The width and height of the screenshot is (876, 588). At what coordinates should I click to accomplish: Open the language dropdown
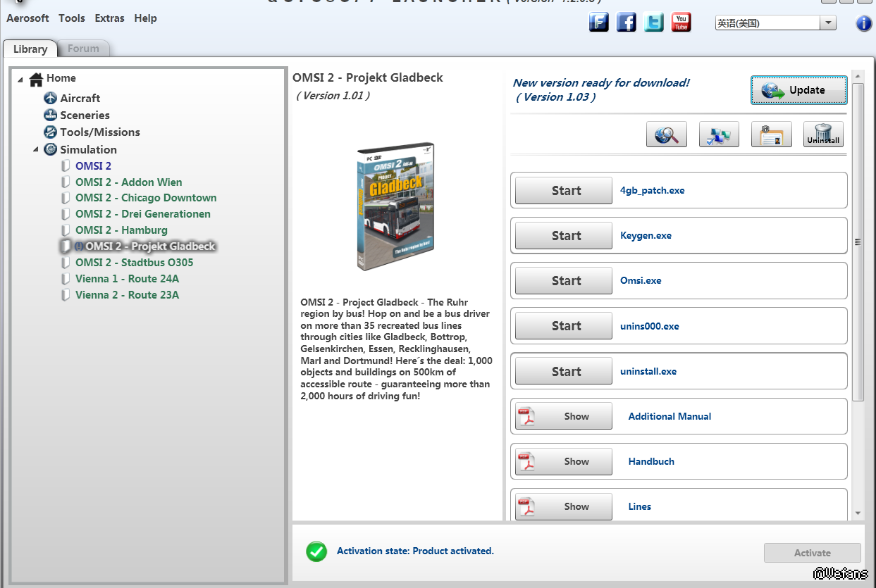point(827,23)
